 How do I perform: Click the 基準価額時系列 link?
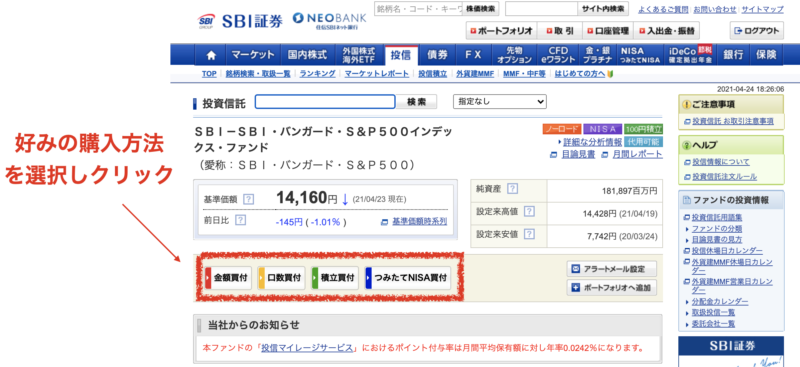414,222
